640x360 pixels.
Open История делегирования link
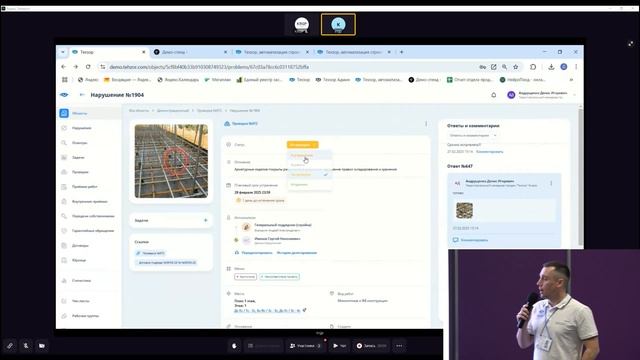coord(297,253)
